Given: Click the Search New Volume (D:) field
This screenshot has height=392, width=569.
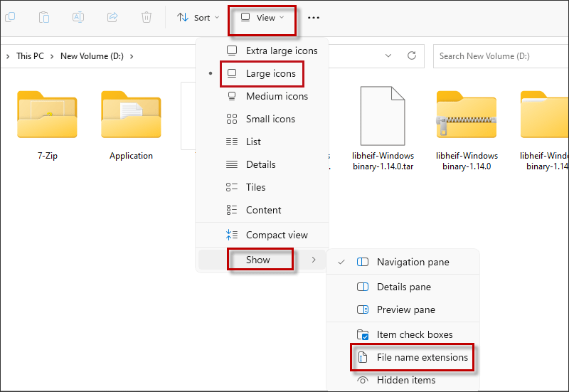Looking at the screenshot, I should pyautogui.click(x=501, y=56).
